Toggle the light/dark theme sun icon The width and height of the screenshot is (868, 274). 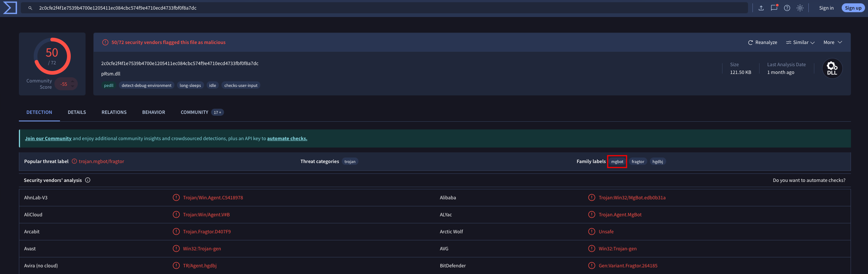(x=800, y=8)
